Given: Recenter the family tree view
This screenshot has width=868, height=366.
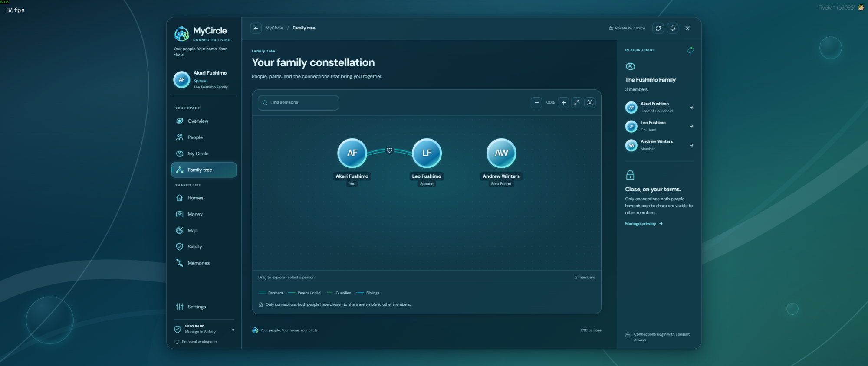Looking at the screenshot, I should point(590,103).
